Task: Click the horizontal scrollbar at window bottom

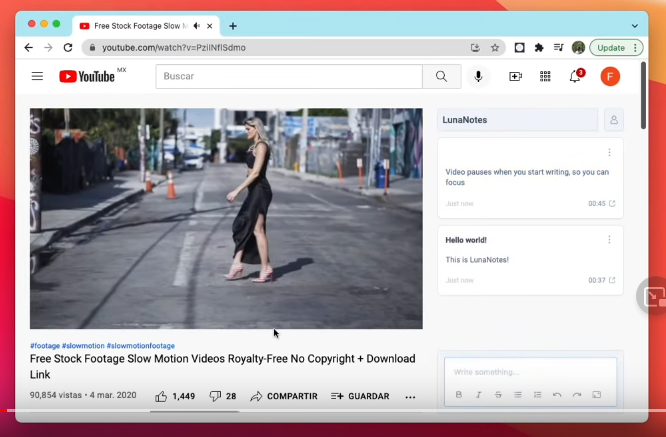Action: pyautogui.click(x=195, y=411)
